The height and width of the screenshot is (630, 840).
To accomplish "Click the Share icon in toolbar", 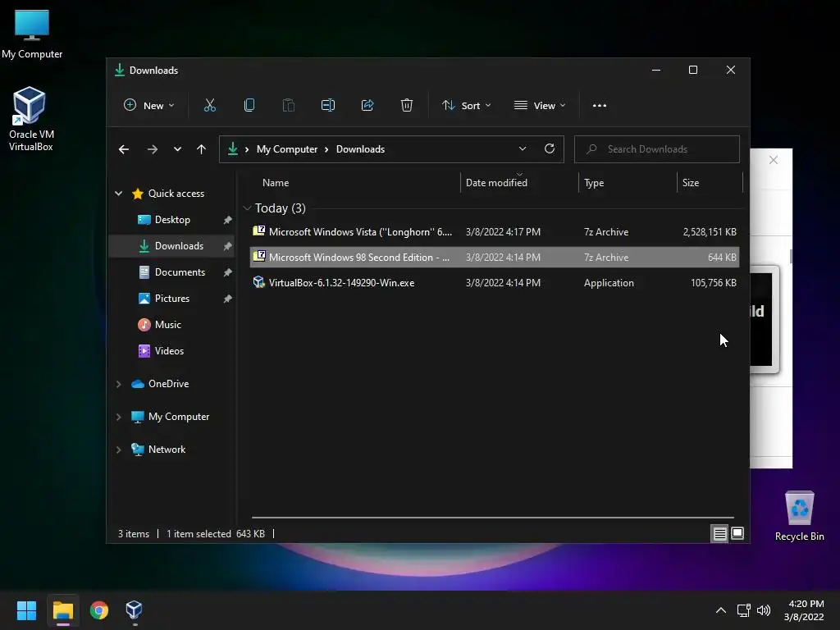I will coord(367,106).
